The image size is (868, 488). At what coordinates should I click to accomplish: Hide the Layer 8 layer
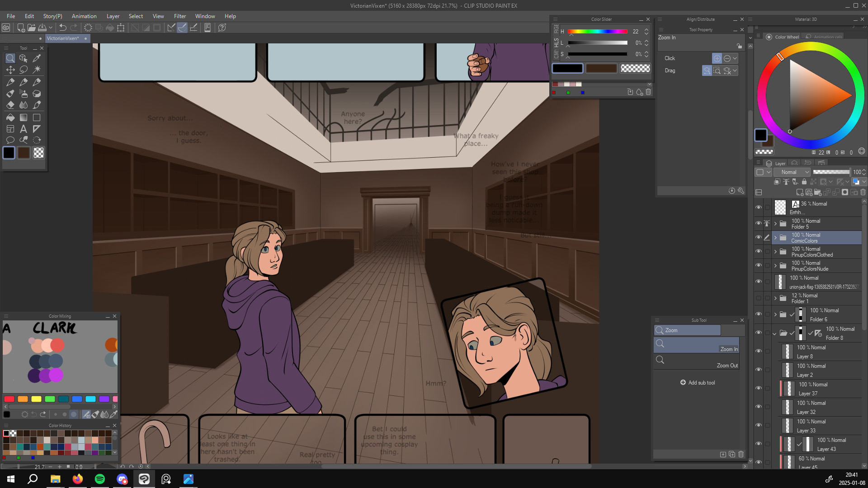coord(759,351)
